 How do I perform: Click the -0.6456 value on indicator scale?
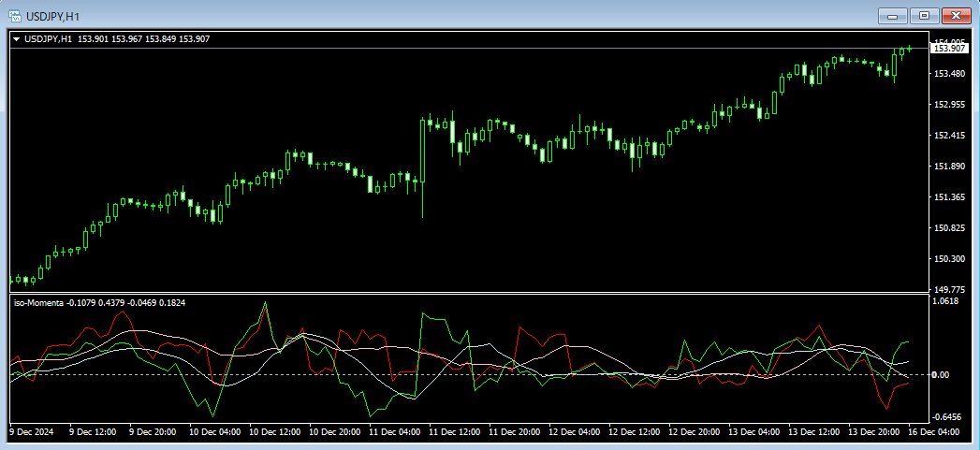click(947, 417)
